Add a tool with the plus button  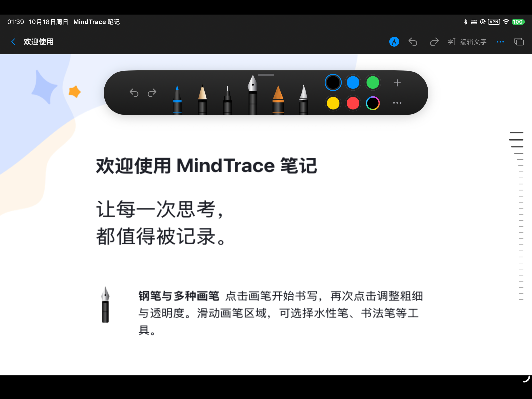coord(397,83)
